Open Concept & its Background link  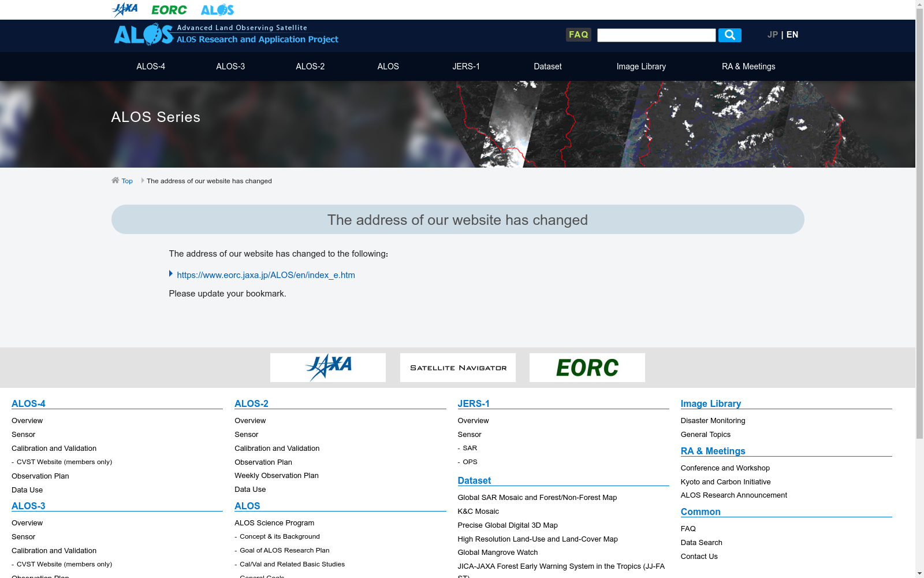coord(280,536)
